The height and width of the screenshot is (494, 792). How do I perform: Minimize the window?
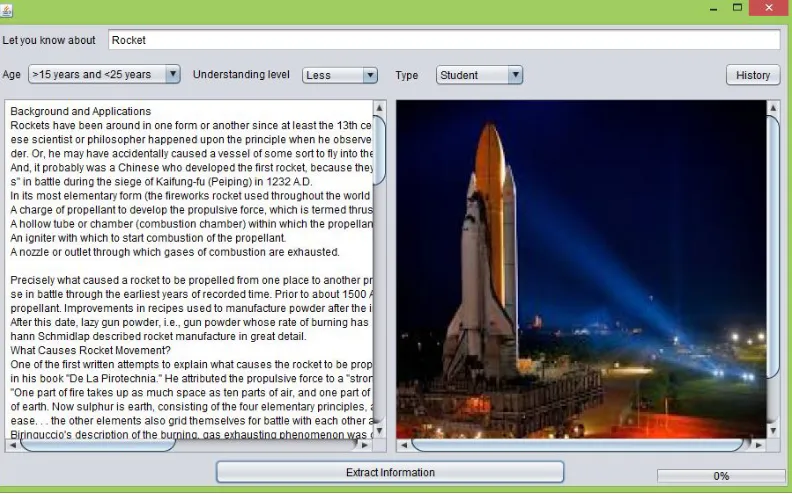pyautogui.click(x=713, y=9)
